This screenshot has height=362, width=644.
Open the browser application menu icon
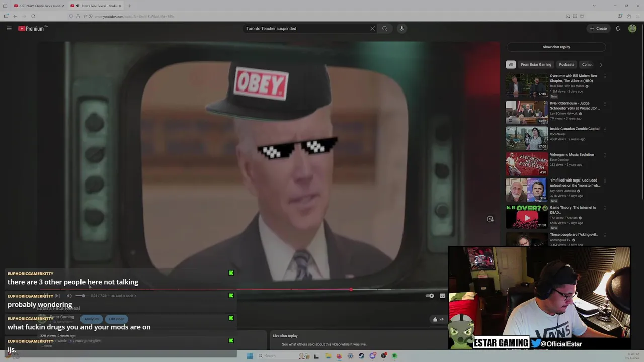click(x=638, y=16)
